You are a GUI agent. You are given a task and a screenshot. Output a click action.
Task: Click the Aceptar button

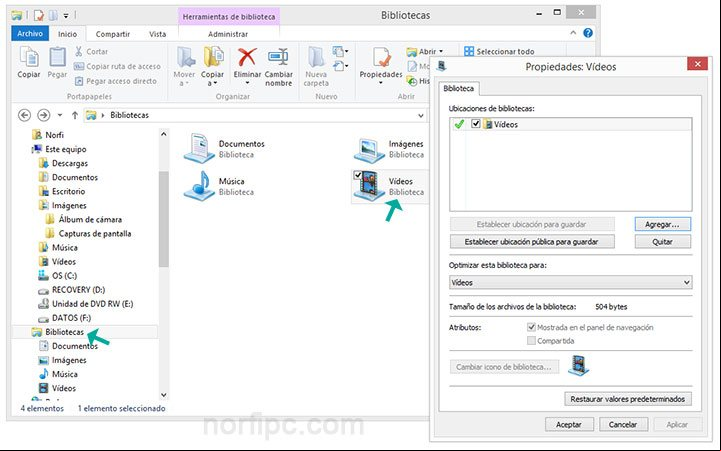[x=569, y=424]
